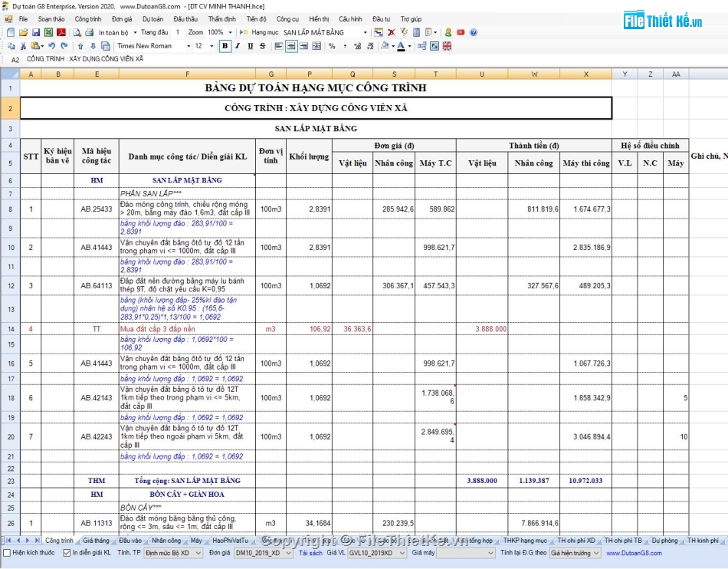Open DM10_2019_XD đơn giá dropdown
The width and height of the screenshot is (728, 569).
pyautogui.click(x=264, y=553)
